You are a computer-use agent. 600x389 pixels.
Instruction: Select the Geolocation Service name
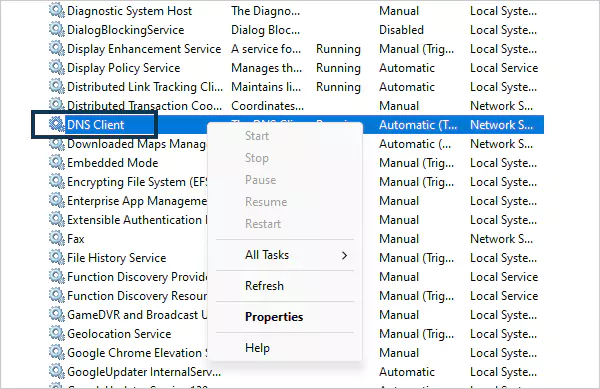119,334
